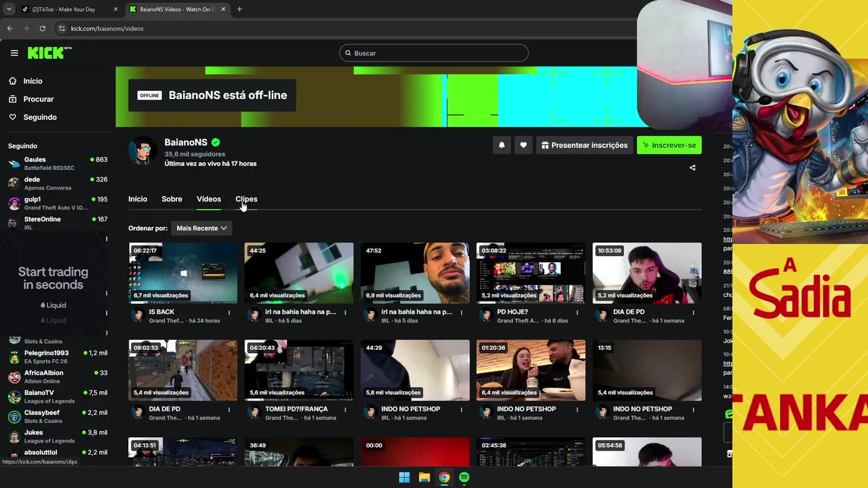Click Classybeef avatar in sidebar
The width and height of the screenshot is (868, 488).
point(14,417)
